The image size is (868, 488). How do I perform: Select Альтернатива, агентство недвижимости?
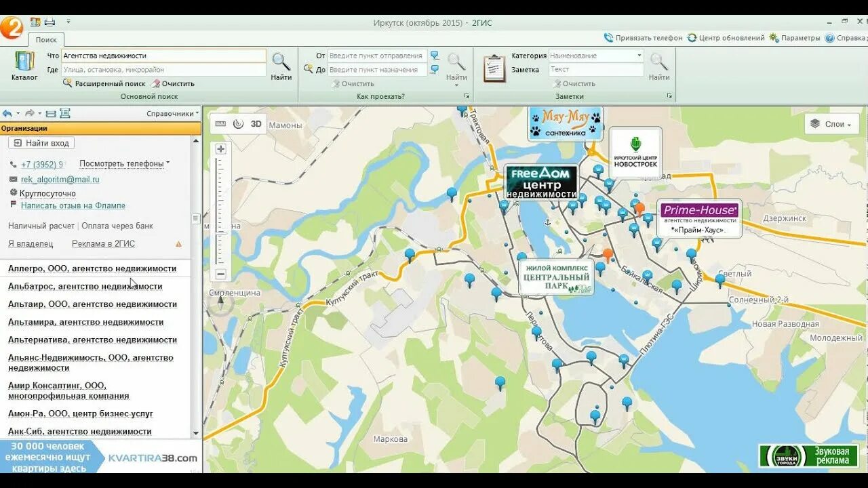[x=92, y=340]
